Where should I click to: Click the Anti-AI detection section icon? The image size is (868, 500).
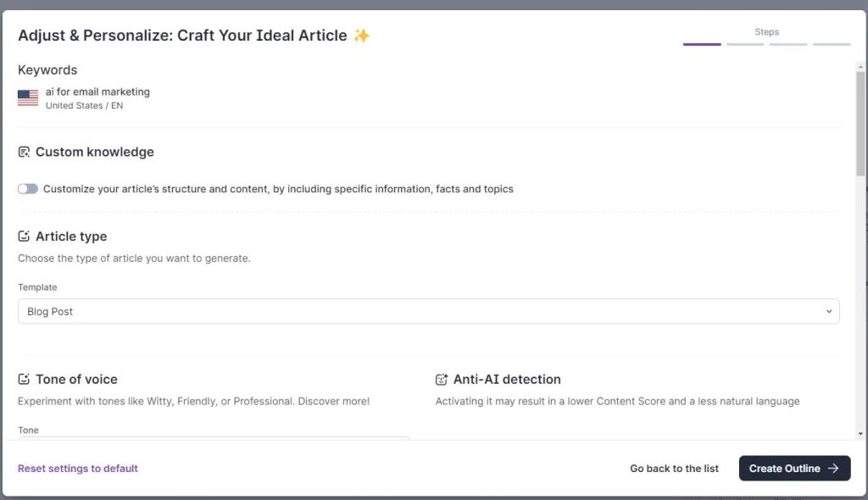click(x=442, y=380)
